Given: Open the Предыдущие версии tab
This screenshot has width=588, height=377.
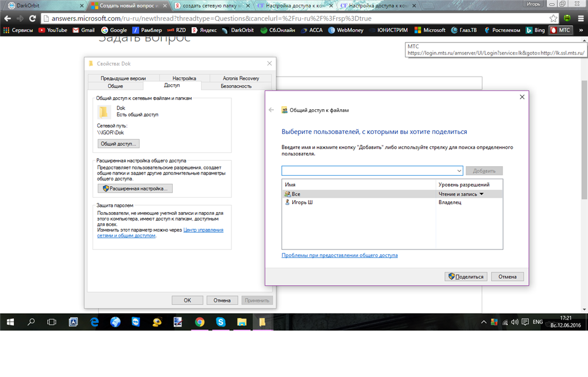Looking at the screenshot, I should [123, 78].
